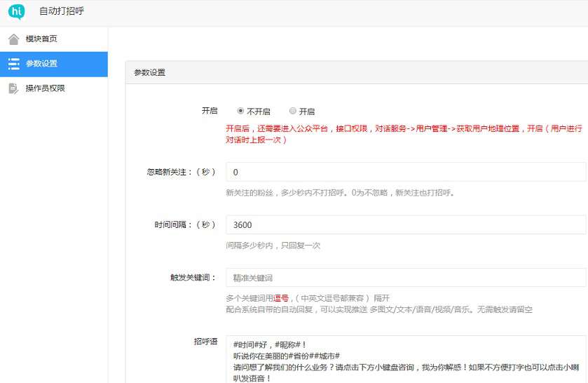Focus the 触发关键词 input field
This screenshot has width=588, height=383.
click(406, 278)
